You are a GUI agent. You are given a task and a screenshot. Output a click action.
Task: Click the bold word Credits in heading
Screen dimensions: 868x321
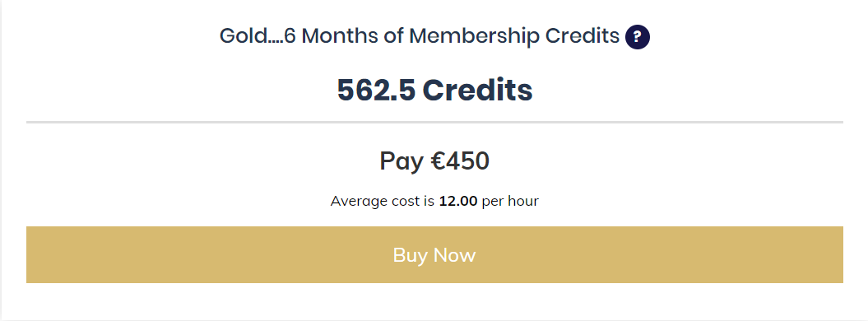[x=478, y=90]
